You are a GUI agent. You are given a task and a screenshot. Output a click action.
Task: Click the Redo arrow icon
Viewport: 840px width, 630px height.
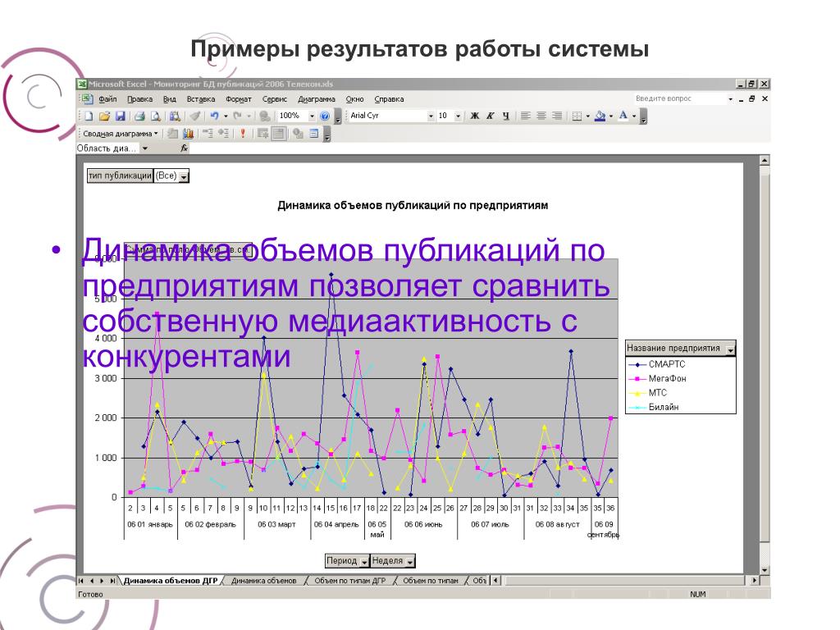point(237,116)
